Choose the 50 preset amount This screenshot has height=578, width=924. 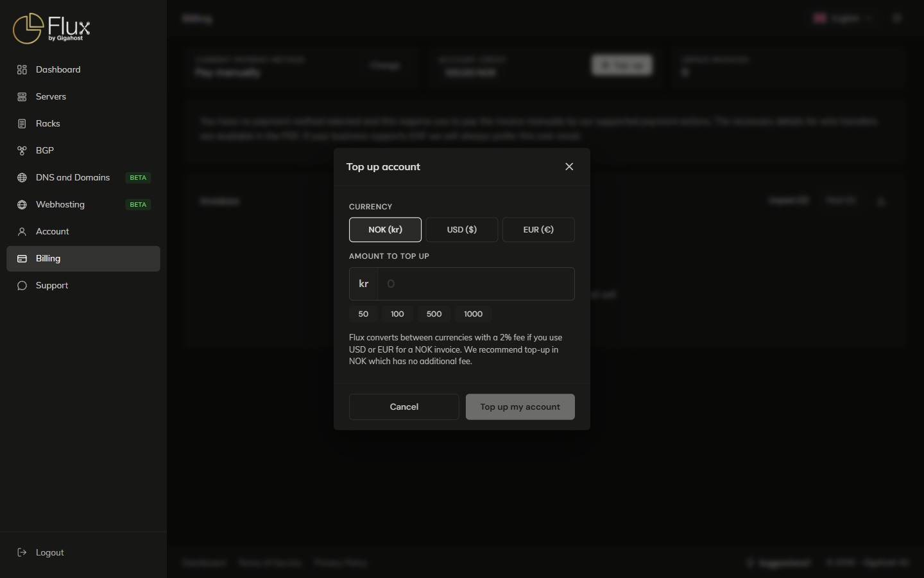point(363,314)
